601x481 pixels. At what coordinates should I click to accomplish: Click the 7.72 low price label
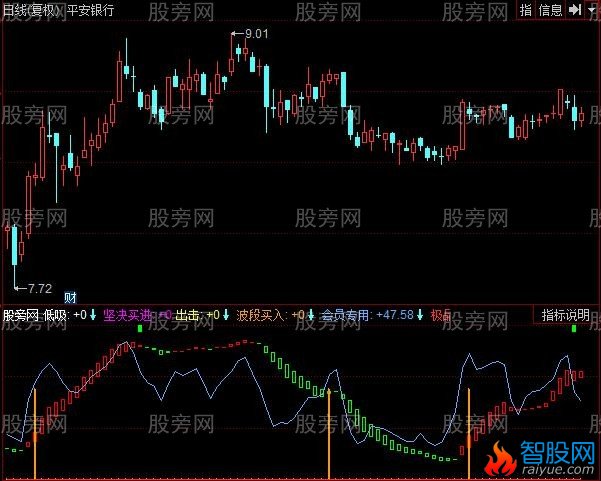pyautogui.click(x=40, y=288)
